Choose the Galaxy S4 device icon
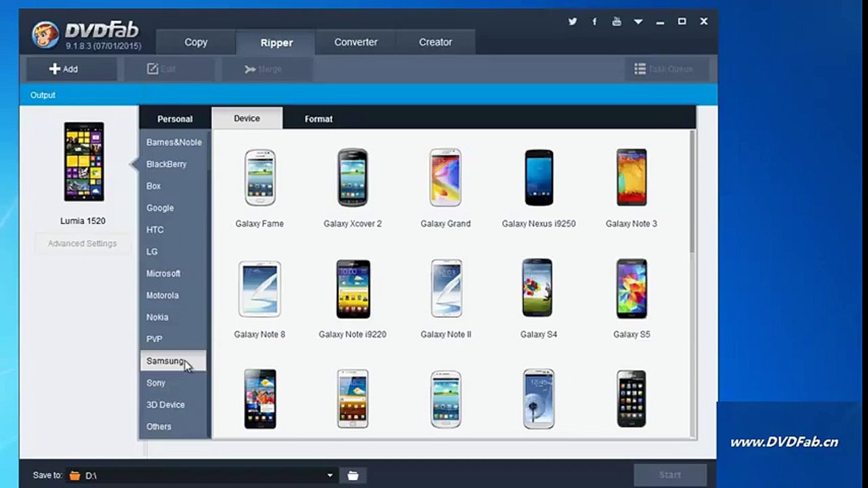Screen dimensions: 868x488 click(x=537, y=288)
